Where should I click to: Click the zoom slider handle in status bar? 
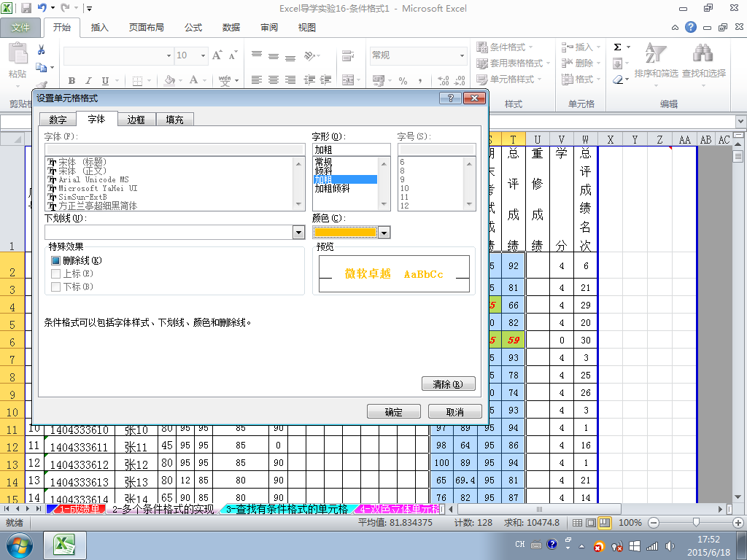pyautogui.click(x=696, y=522)
